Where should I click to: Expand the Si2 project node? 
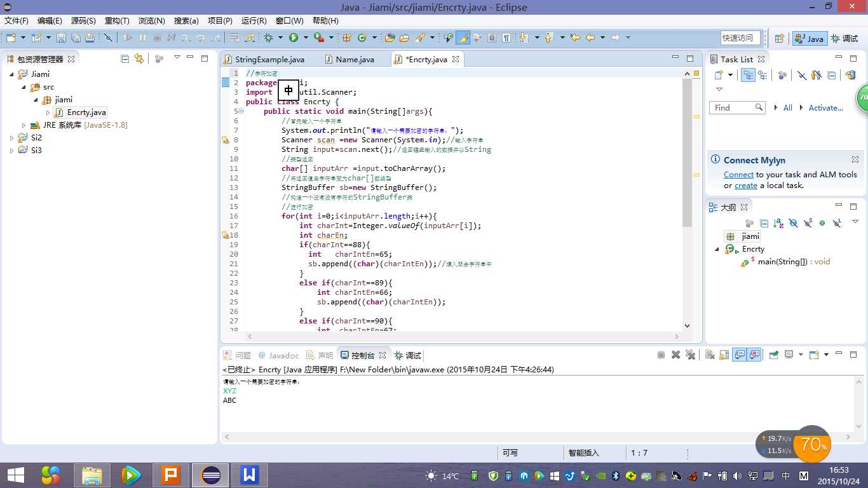[x=11, y=138]
